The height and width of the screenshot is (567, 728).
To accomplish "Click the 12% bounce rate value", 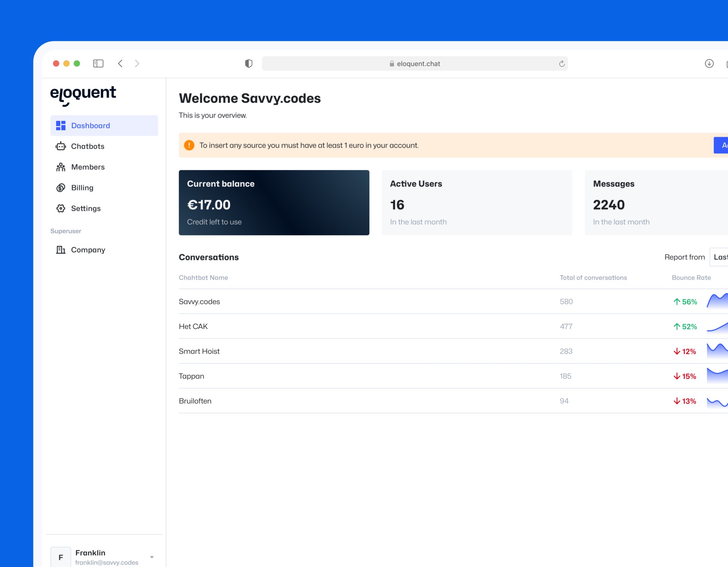I will pos(689,352).
